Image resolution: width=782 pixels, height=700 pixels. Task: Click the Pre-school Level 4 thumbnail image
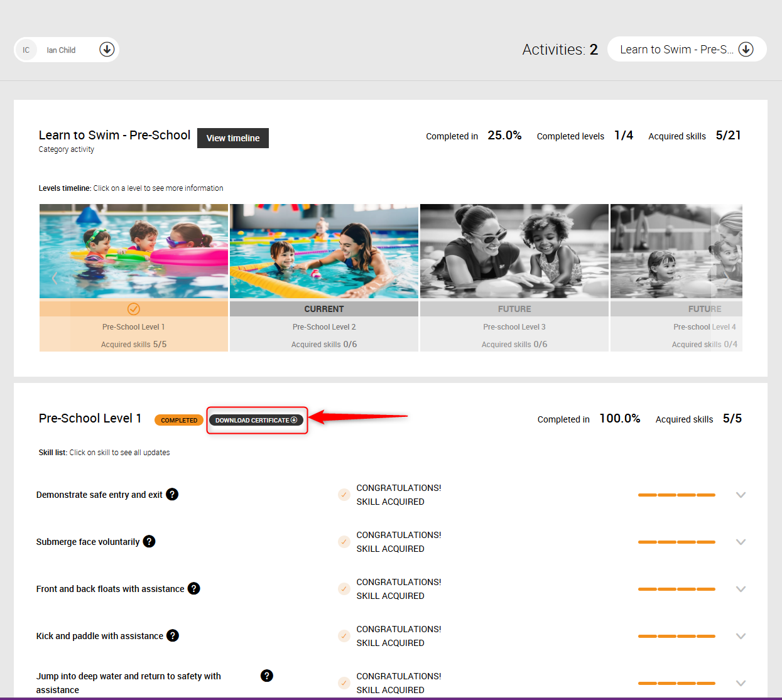pyautogui.click(x=676, y=251)
